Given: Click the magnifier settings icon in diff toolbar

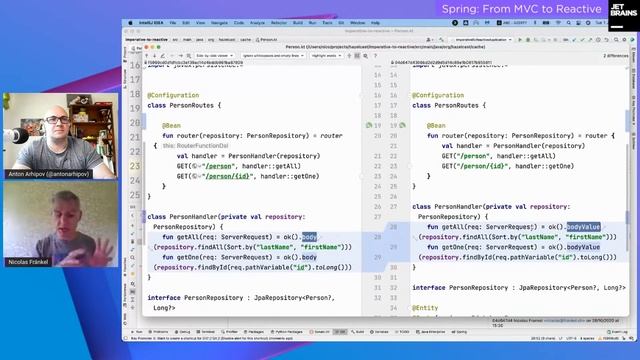Looking at the screenshot, I should (366, 56).
